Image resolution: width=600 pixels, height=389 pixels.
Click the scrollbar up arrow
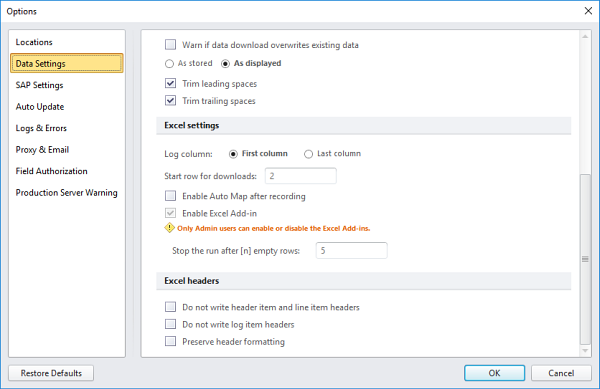585,36
